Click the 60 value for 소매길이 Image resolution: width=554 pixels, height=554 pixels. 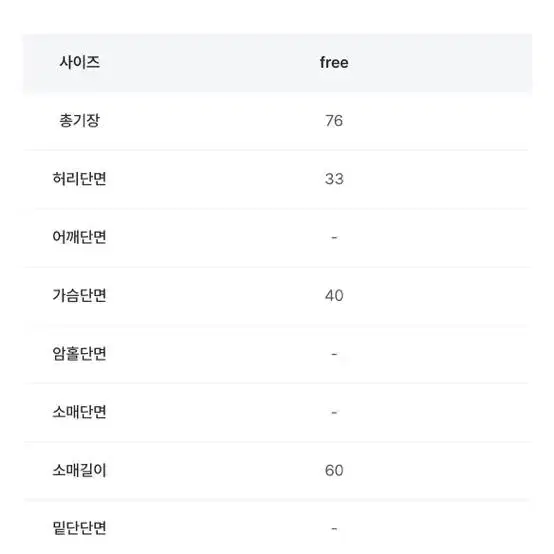click(334, 470)
